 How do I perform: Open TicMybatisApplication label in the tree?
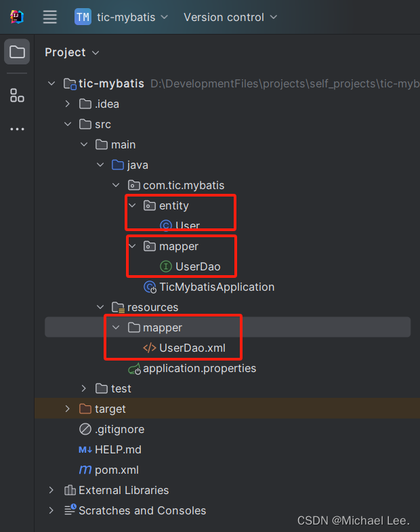click(x=217, y=287)
